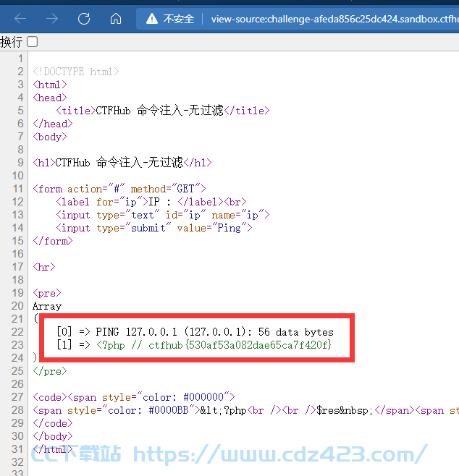Click the input type text source line

point(162,215)
